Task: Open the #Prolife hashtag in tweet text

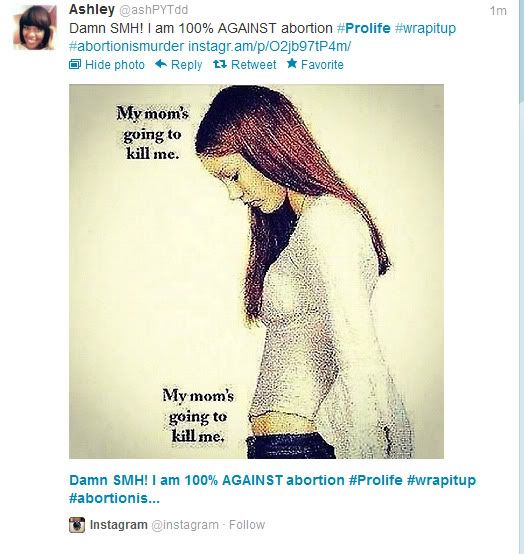Action: click(x=364, y=28)
